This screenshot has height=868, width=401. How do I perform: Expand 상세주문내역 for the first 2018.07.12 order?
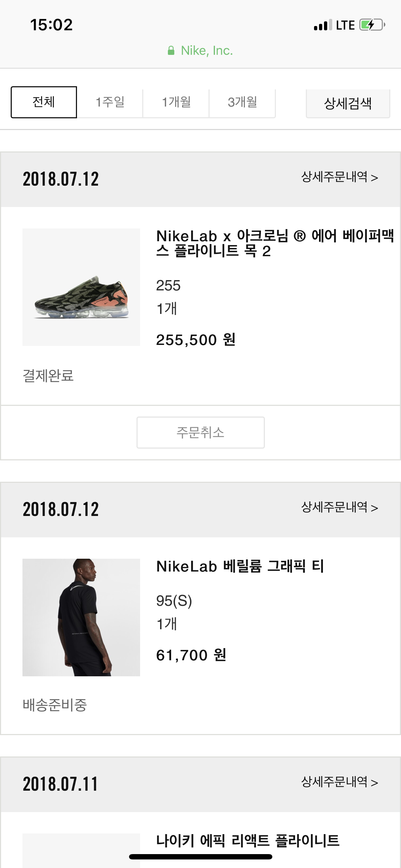click(x=339, y=177)
